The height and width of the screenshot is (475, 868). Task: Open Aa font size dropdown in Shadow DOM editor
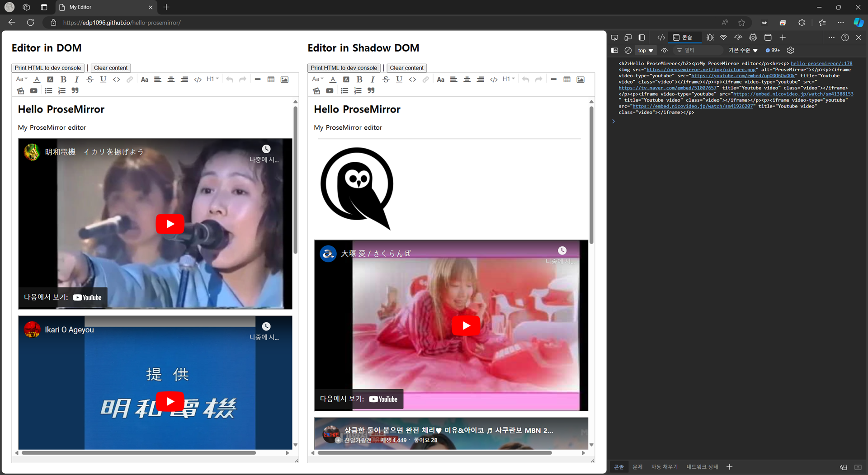318,79
